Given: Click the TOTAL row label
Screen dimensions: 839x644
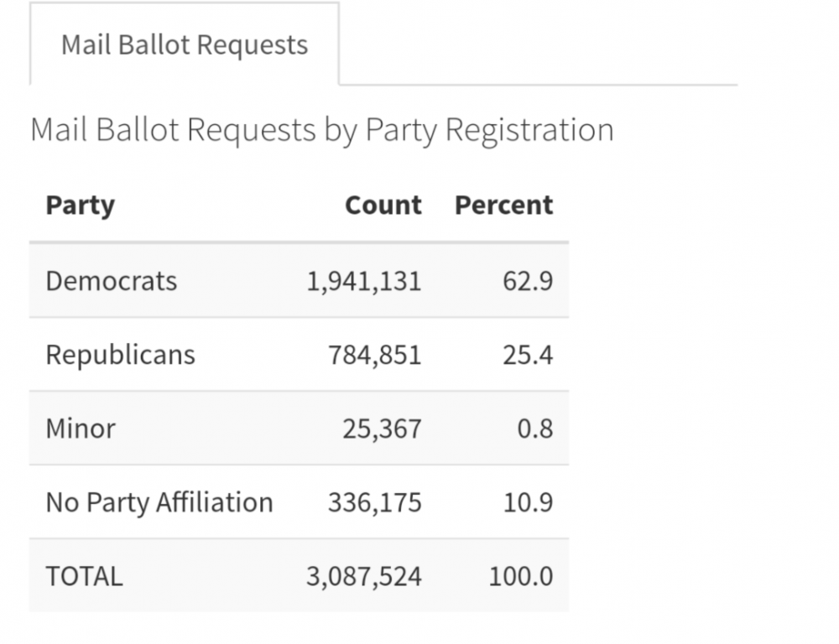Looking at the screenshot, I should [84, 576].
